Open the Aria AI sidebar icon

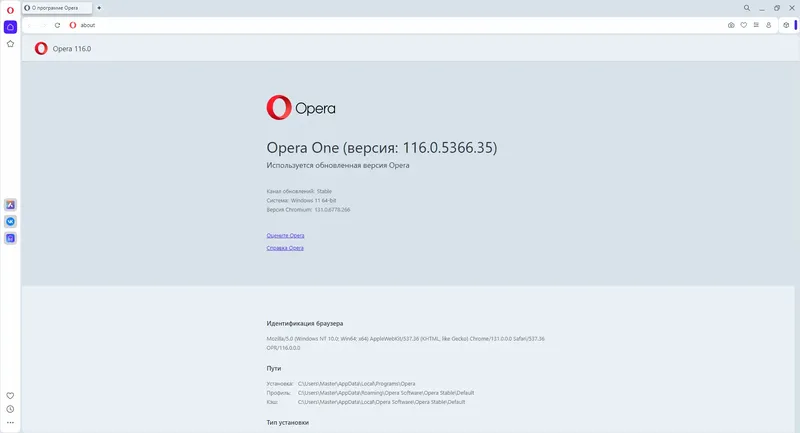(x=10, y=204)
